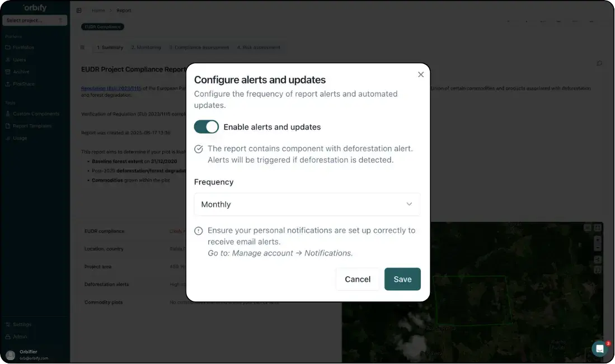
Task: Open Report Templates
Action: pos(32,125)
